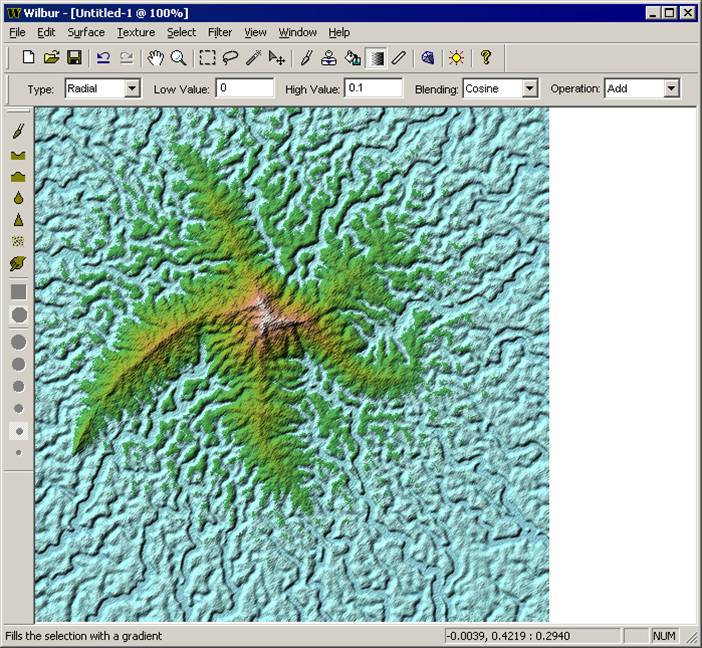Select the Paint Bucket fill tool
Viewport: 702px width, 648px height.
(353, 58)
